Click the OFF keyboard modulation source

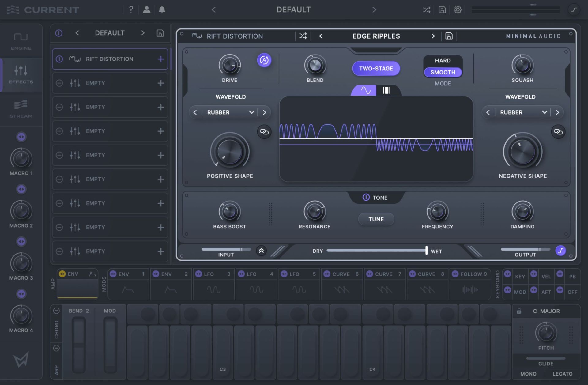572,292
